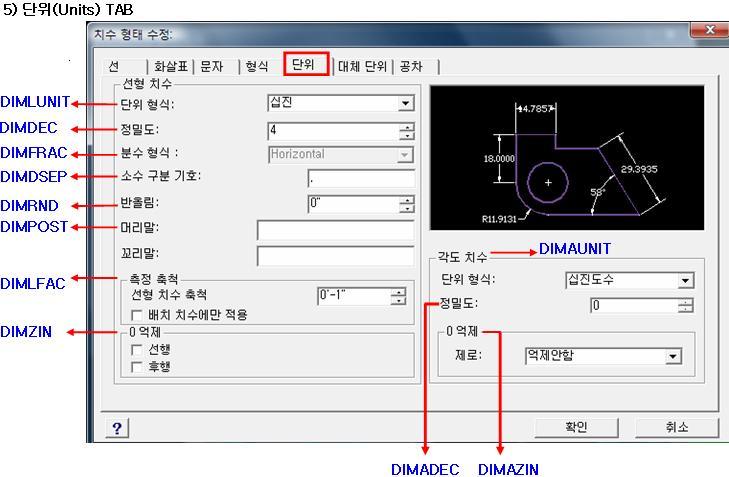Click the 취소 button
This screenshot has height=477, width=729.
coord(676,427)
